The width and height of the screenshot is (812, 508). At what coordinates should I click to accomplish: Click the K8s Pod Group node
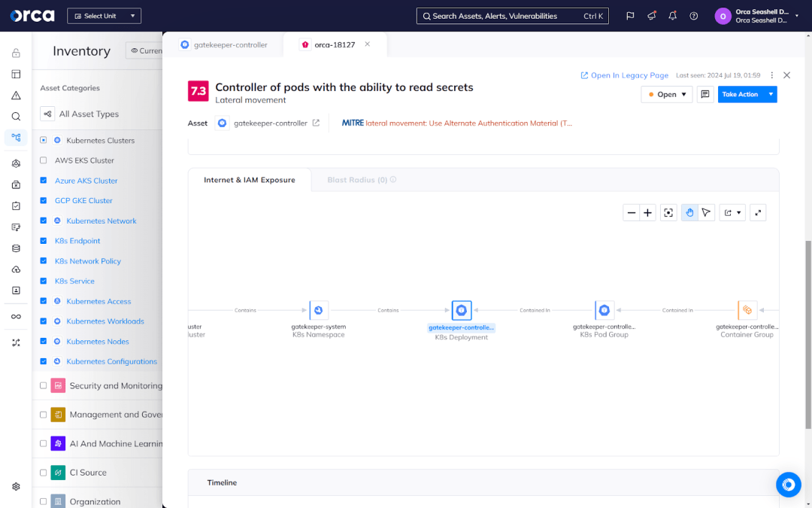604,310
